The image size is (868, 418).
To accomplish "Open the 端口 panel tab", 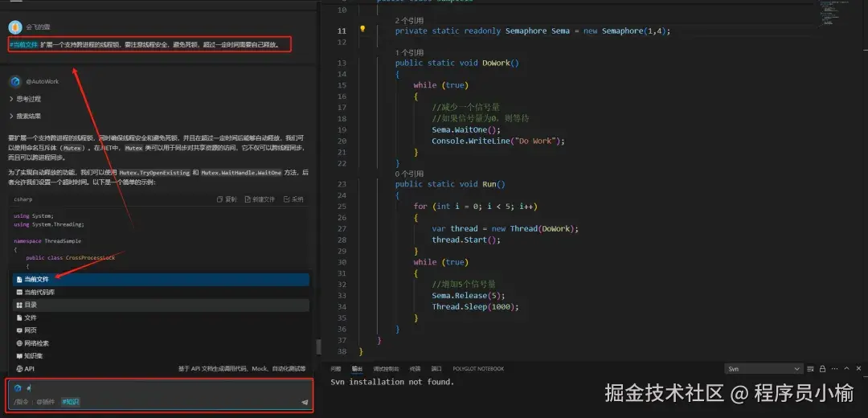I will [436, 369].
